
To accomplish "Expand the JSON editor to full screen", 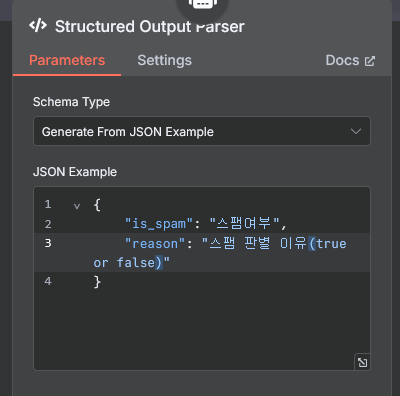I will [x=362, y=362].
